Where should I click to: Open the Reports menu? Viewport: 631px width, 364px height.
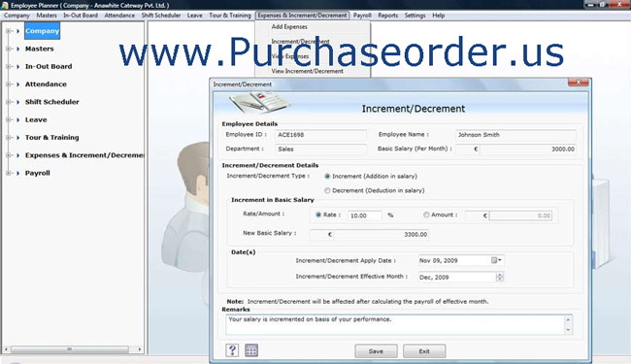[x=388, y=16]
